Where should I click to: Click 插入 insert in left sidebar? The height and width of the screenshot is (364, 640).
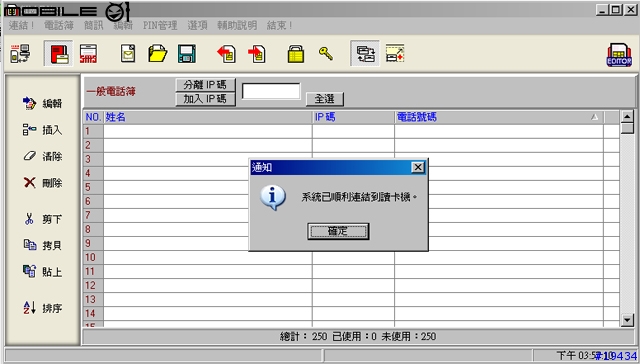click(x=42, y=130)
